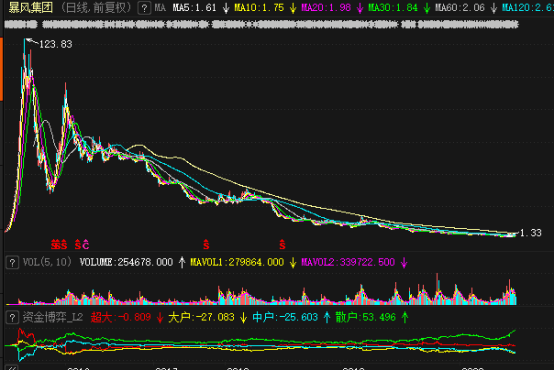The width and height of the screenshot is (554, 371).
Task: Click the MA20:1.98 value
Action: tap(326, 8)
